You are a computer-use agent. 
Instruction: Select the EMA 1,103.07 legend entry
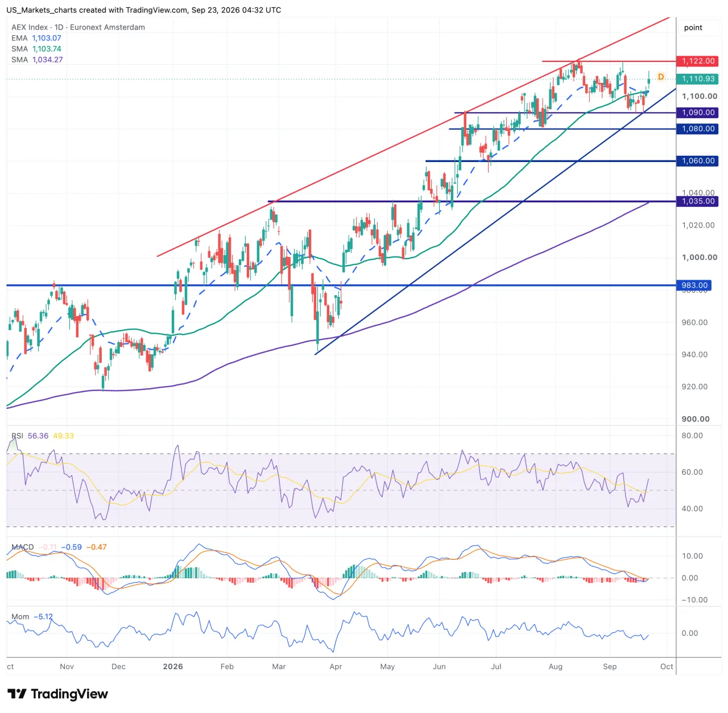[36, 38]
